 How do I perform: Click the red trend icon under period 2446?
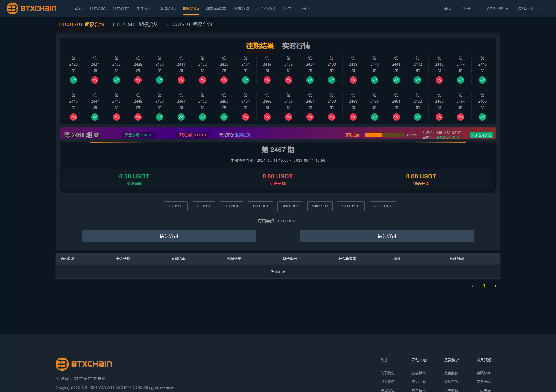point(73,117)
